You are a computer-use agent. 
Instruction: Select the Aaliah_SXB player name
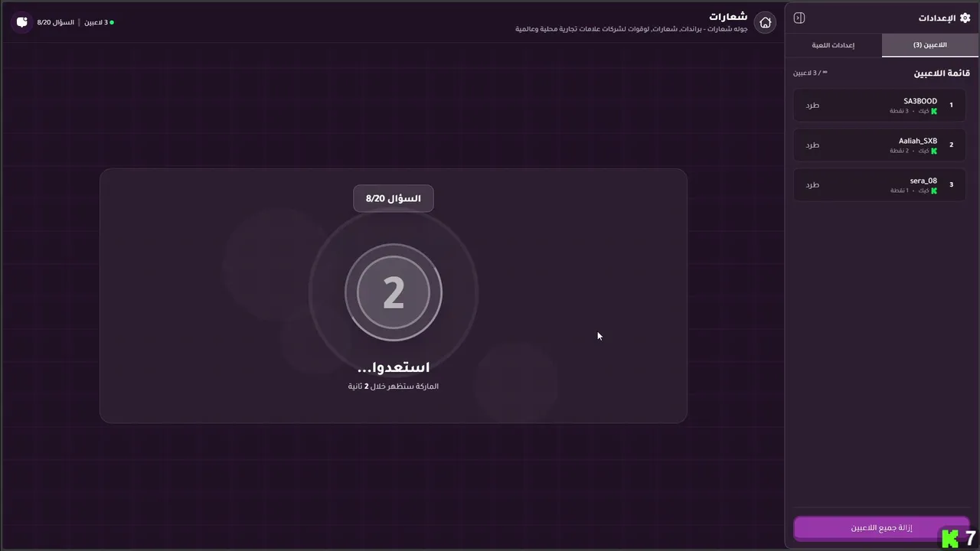918,141
